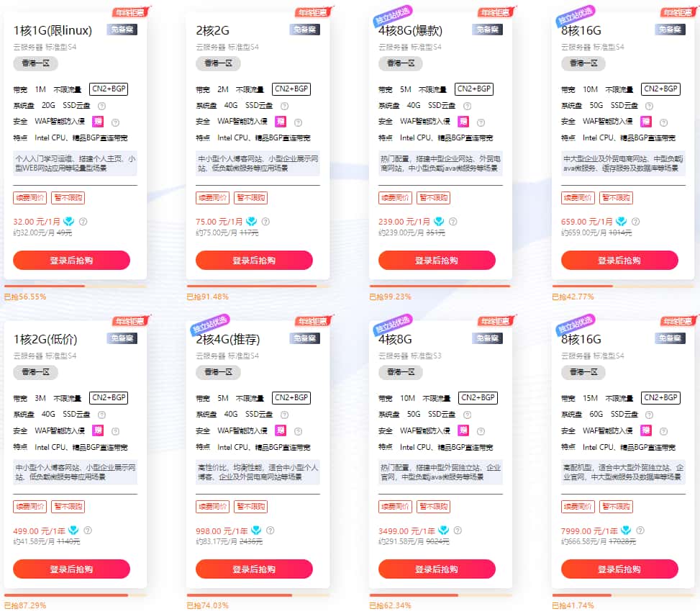Viewport: 700px width, 614px height.
Task: Click the 独立站优选 badge on 2核4G(推荐) card
Action: tap(209, 323)
